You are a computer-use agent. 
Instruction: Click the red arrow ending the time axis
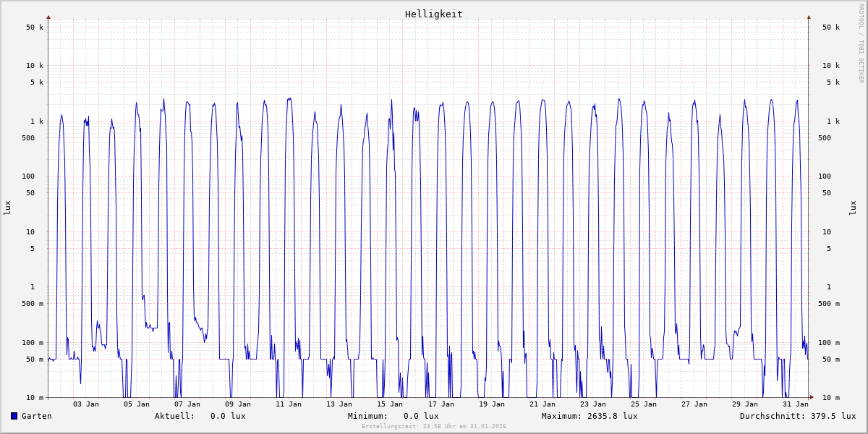click(812, 397)
